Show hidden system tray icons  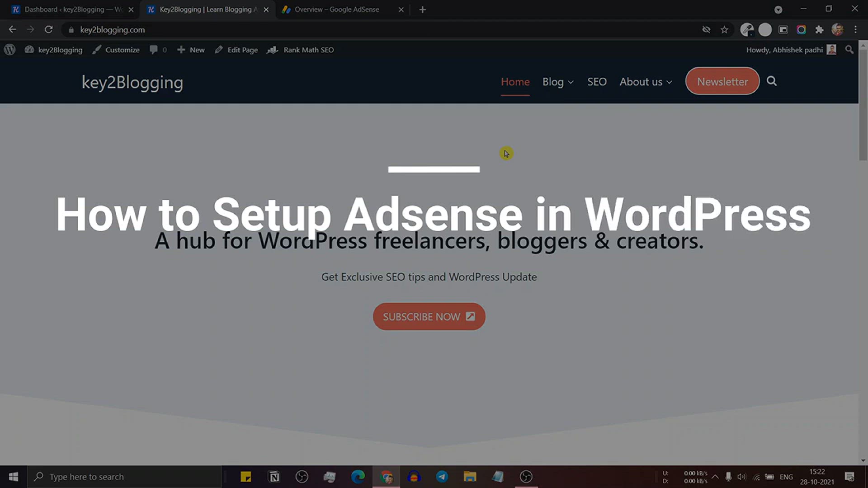pyautogui.click(x=715, y=477)
